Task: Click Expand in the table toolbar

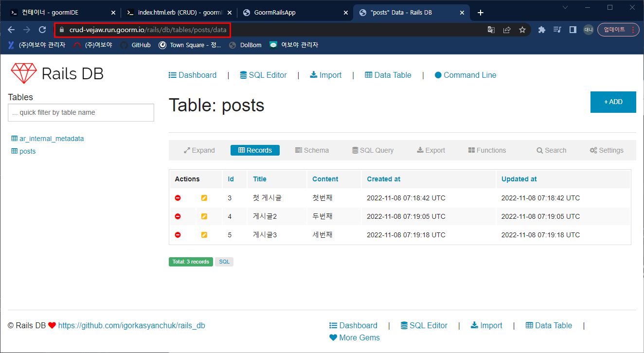Action: (x=199, y=150)
